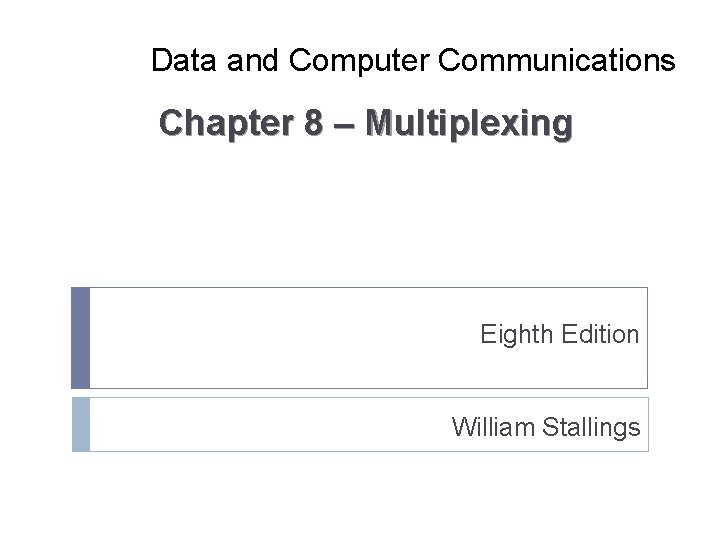Image resolution: width=720 pixels, height=540 pixels.
Task: Click the dark blue accent bar
Action: [81, 338]
